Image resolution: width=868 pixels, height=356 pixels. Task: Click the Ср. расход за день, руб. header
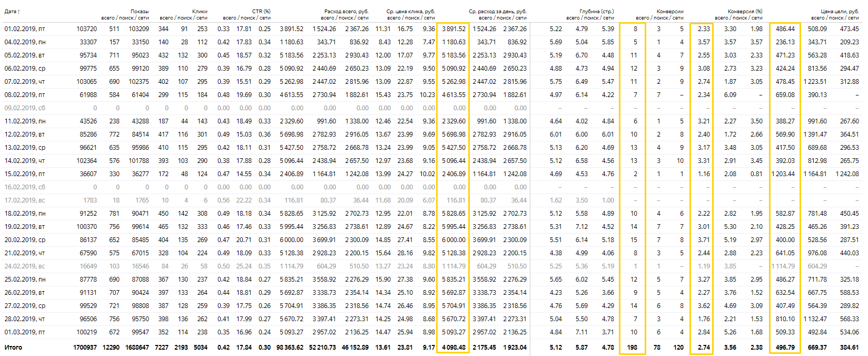point(498,11)
